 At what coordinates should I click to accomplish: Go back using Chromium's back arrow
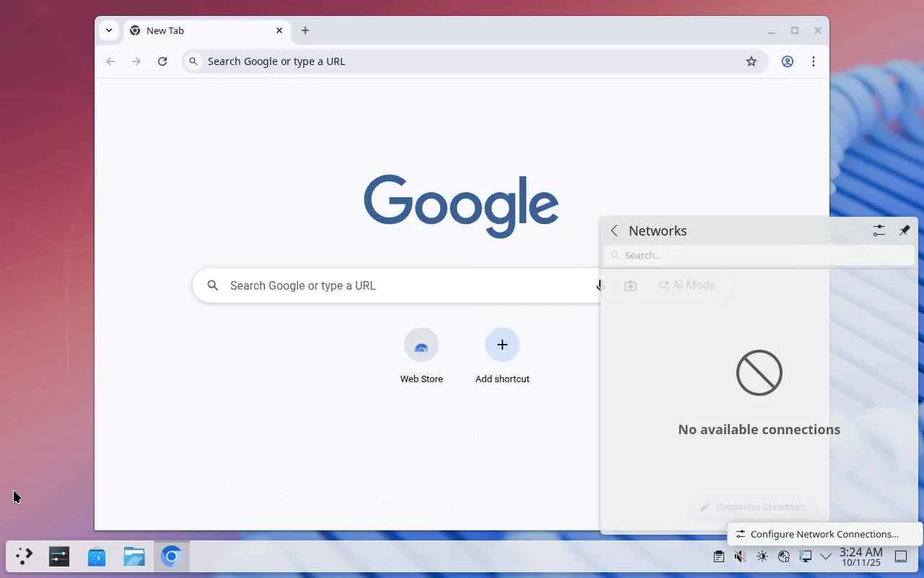110,61
